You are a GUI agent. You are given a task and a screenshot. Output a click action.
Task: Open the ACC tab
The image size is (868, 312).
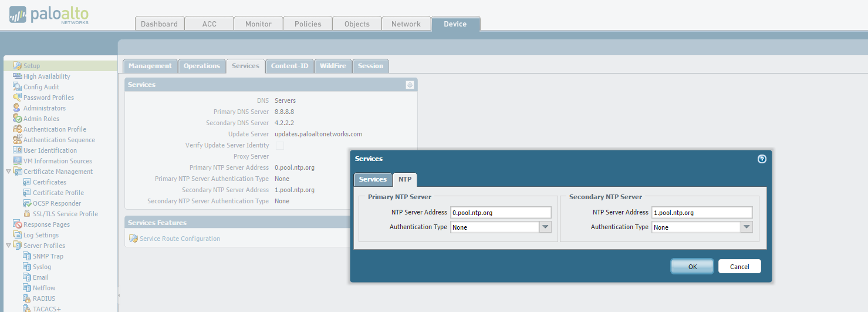coord(209,24)
